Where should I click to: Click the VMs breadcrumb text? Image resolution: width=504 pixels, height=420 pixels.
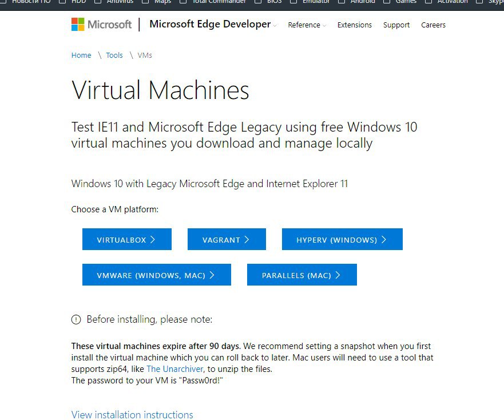[145, 56]
